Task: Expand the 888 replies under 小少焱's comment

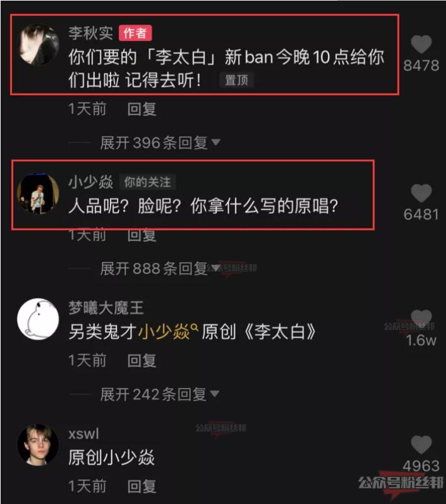Action: tap(160, 269)
